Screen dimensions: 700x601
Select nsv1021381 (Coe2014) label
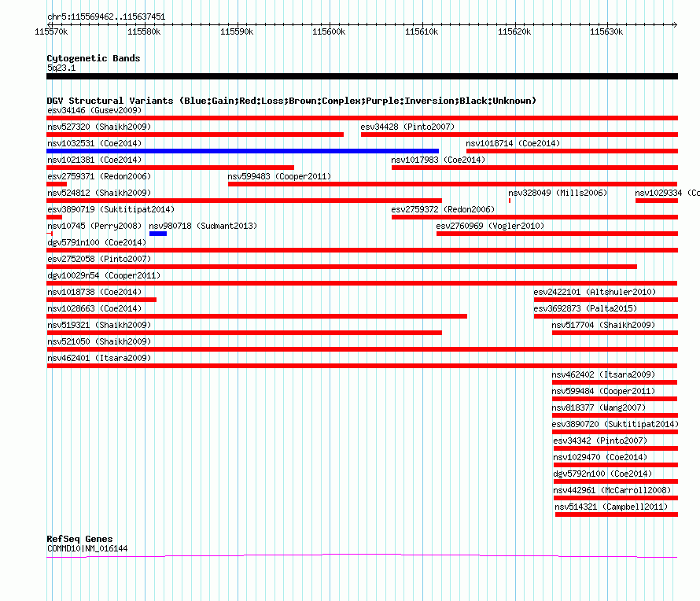(94, 160)
